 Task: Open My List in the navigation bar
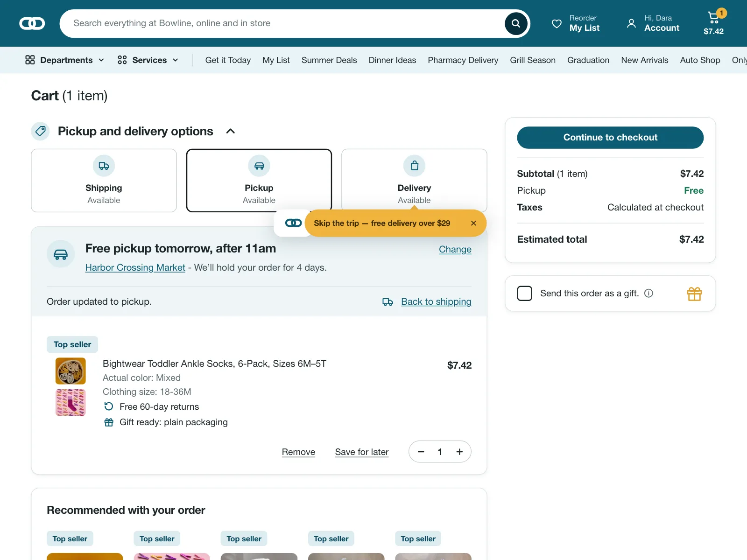[276, 60]
